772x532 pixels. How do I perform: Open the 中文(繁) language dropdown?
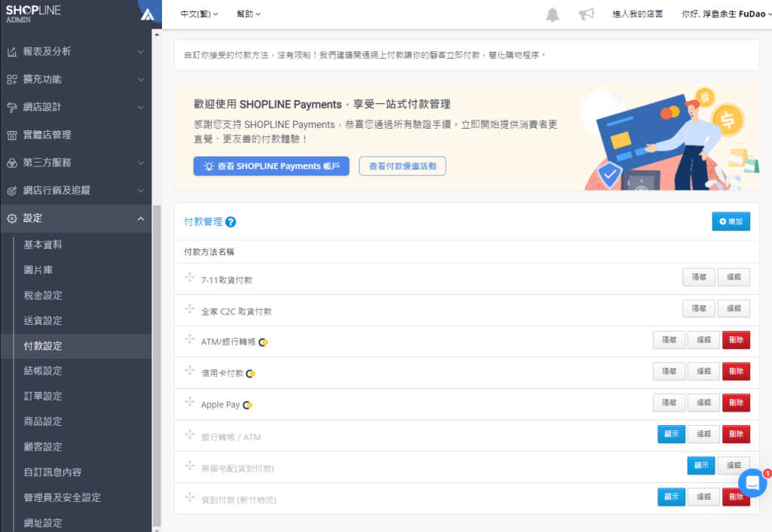(x=198, y=14)
